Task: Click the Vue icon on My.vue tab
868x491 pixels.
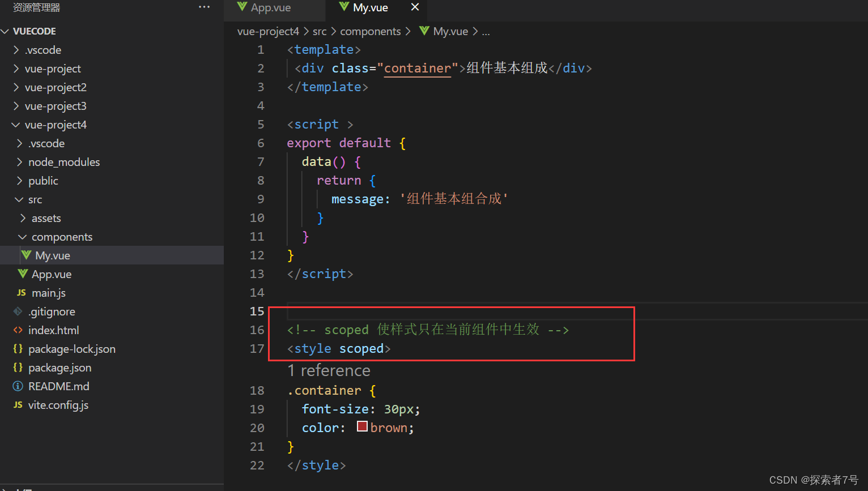Action: pyautogui.click(x=344, y=7)
